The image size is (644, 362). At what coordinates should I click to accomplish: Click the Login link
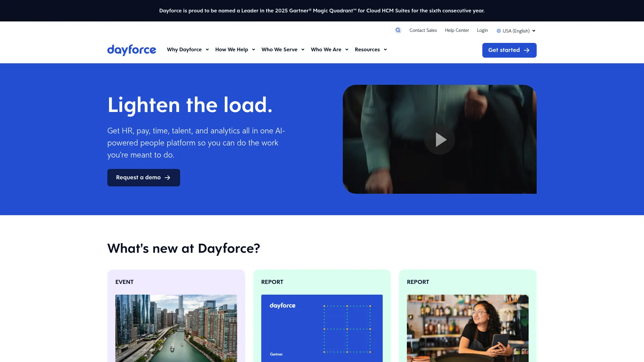482,30
